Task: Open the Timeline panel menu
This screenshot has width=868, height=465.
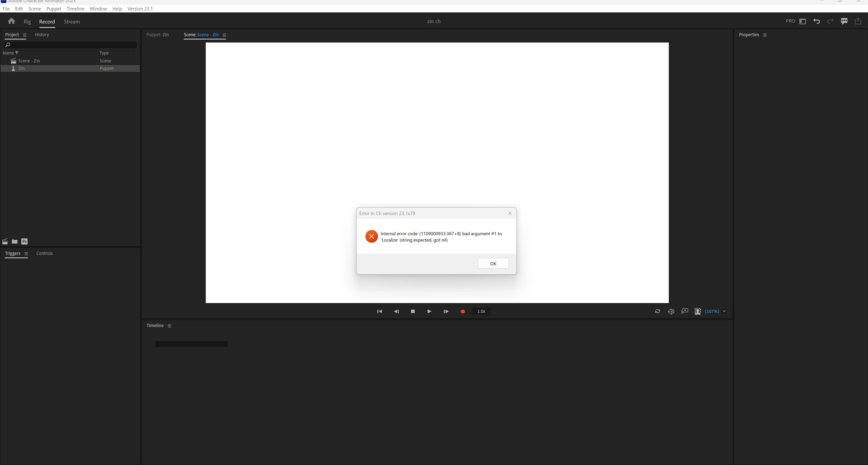Action: coord(169,326)
